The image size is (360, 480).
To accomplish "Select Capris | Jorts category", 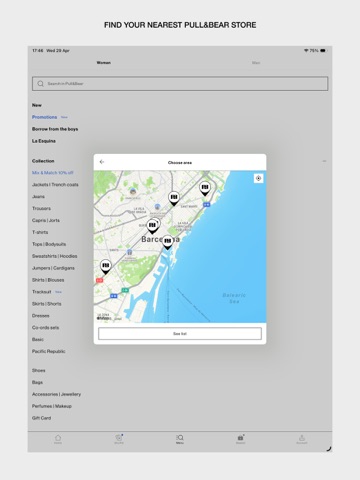I will click(46, 220).
